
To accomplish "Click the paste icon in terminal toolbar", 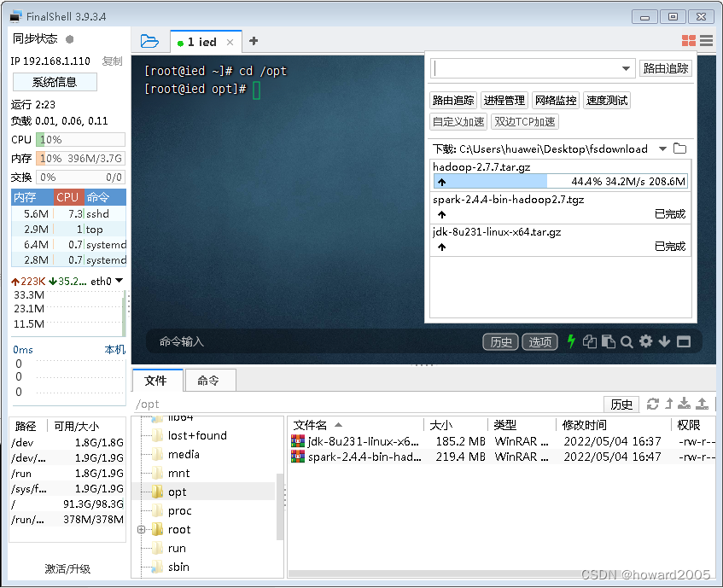I will pos(608,341).
